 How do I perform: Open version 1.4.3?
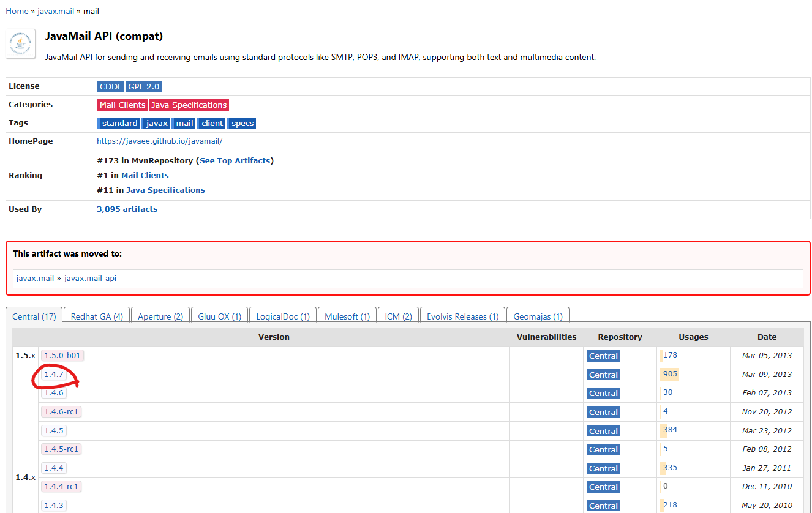(54, 506)
